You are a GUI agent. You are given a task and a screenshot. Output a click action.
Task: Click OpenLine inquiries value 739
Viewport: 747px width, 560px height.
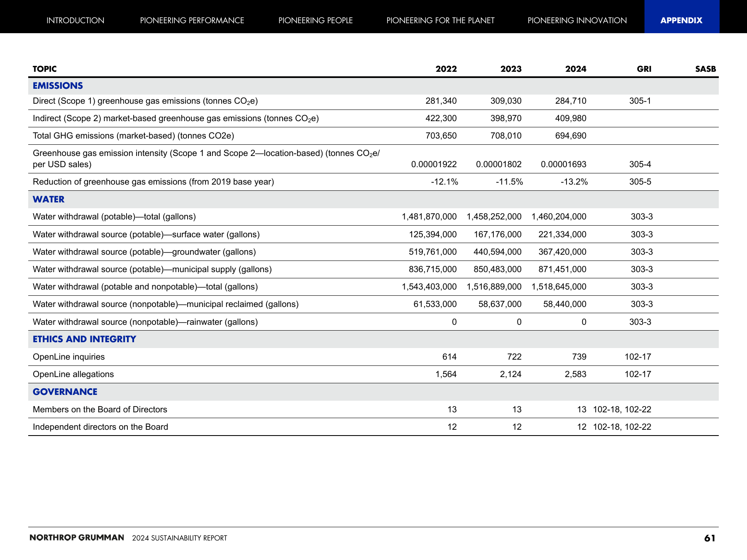[x=579, y=357]
